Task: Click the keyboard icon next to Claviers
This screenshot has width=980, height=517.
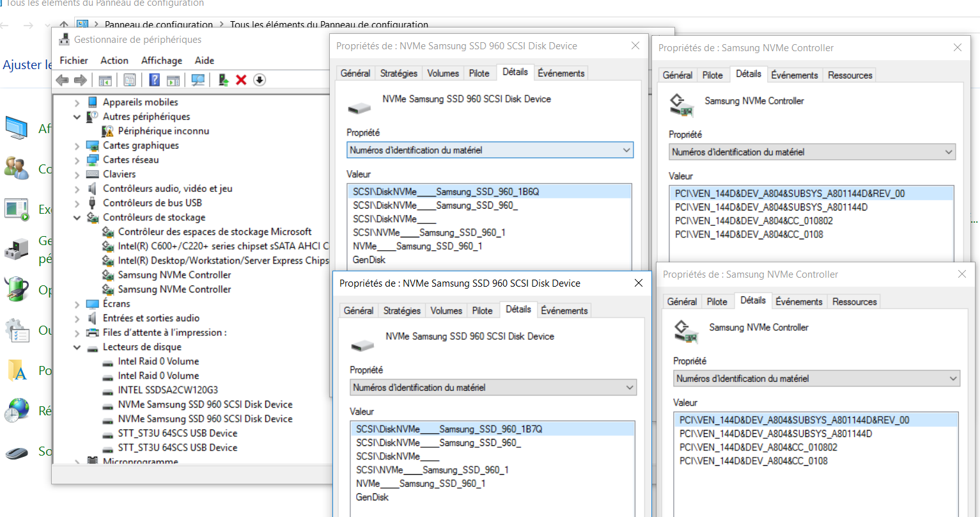Action: tap(93, 174)
